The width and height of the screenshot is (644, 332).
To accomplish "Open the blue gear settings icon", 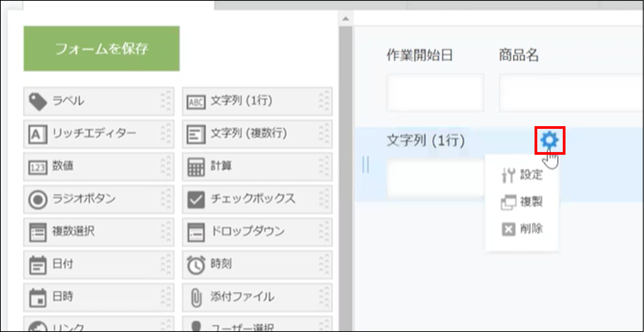I will [550, 140].
